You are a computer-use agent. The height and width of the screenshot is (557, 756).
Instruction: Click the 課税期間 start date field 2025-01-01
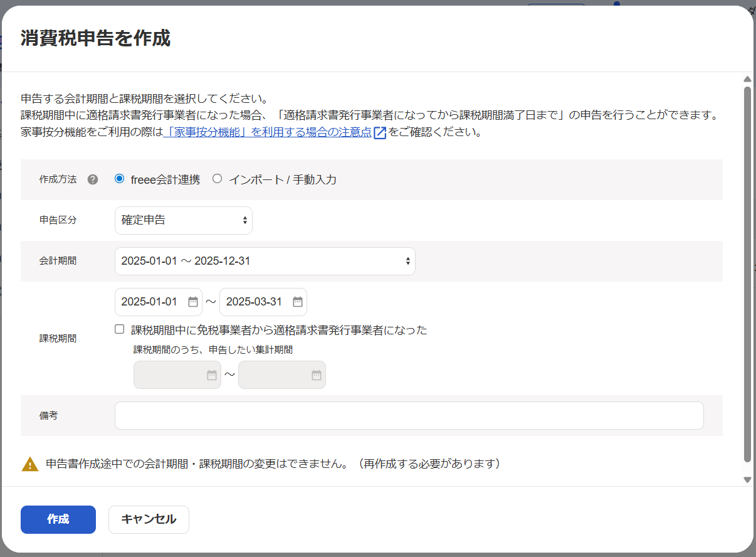point(159,302)
